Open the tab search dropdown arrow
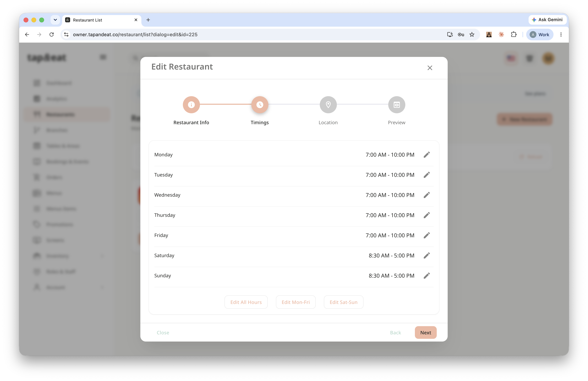This screenshot has height=381, width=588. 55,20
